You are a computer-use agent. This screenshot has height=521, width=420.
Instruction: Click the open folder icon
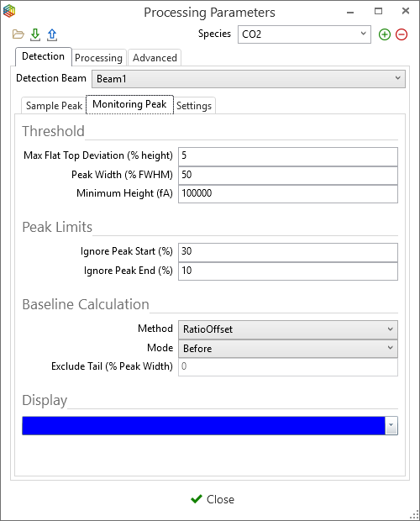18,34
